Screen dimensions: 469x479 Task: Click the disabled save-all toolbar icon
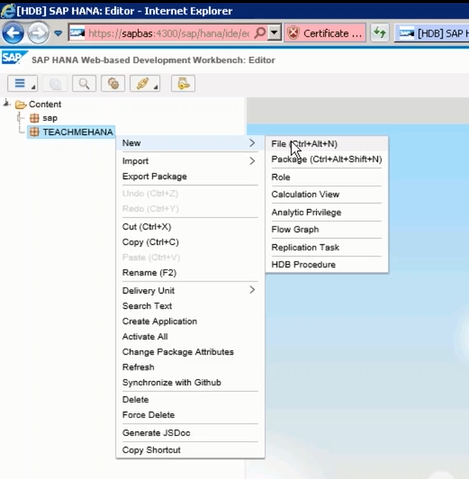point(55,83)
